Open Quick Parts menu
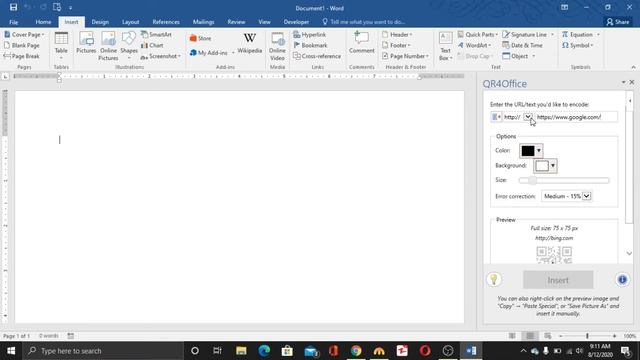 click(x=478, y=35)
